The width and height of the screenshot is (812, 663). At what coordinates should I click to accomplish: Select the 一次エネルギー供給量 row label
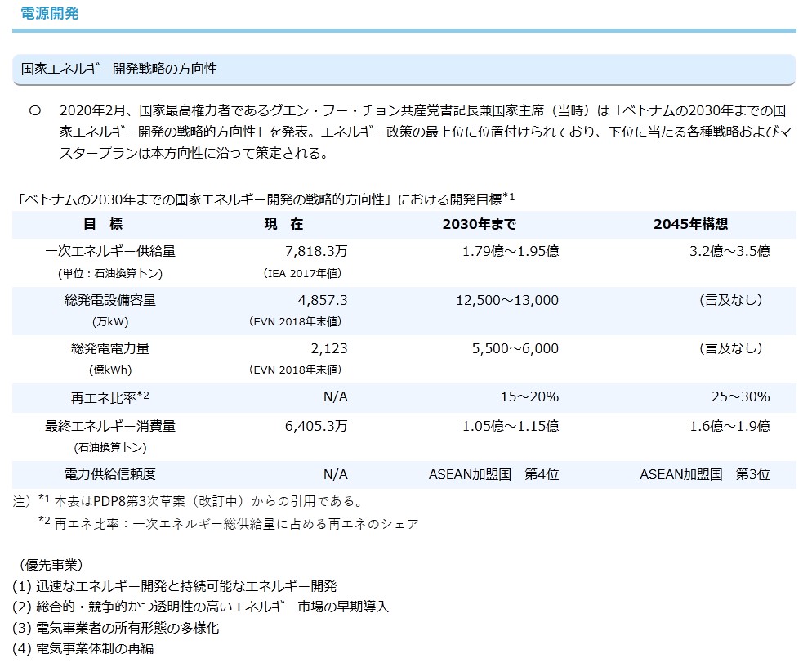click(110, 251)
